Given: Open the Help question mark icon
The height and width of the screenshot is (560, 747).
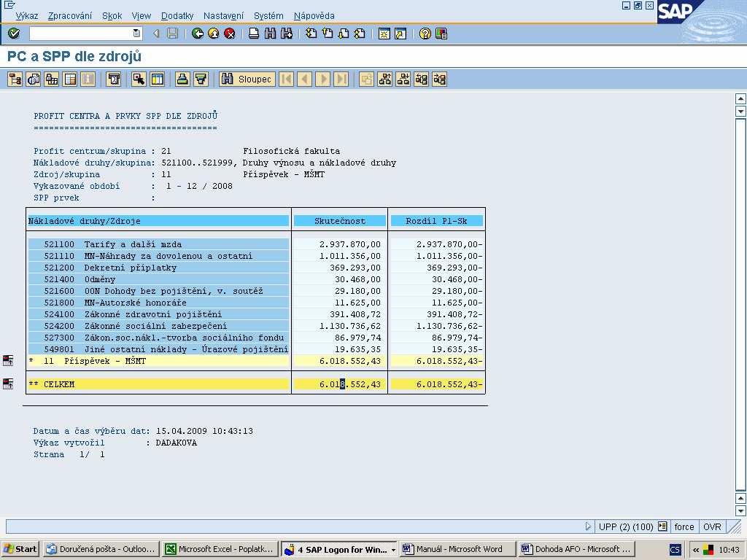Looking at the screenshot, I should (x=425, y=34).
